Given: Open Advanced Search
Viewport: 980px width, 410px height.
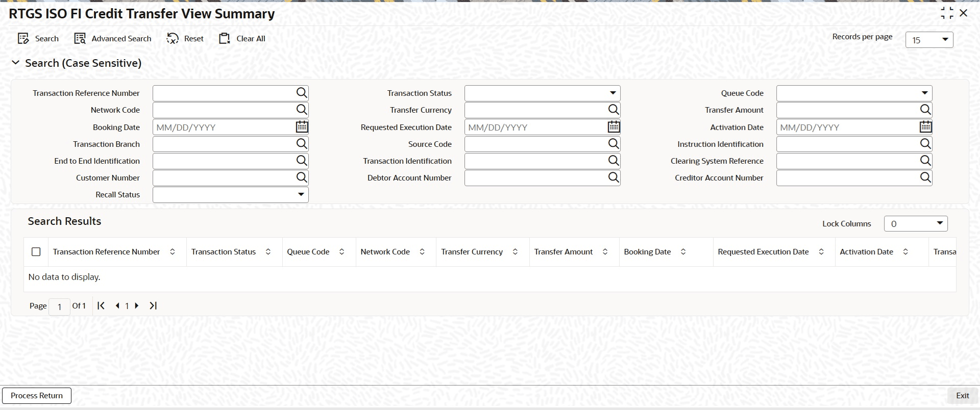Looking at the screenshot, I should 113,39.
